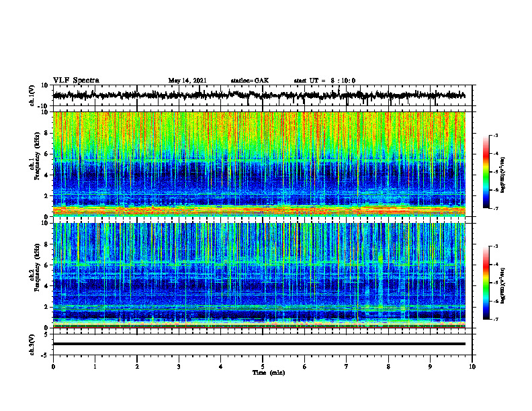Click the ch.3 flat black trace line
The height and width of the screenshot is (411, 532).
(x=259, y=344)
